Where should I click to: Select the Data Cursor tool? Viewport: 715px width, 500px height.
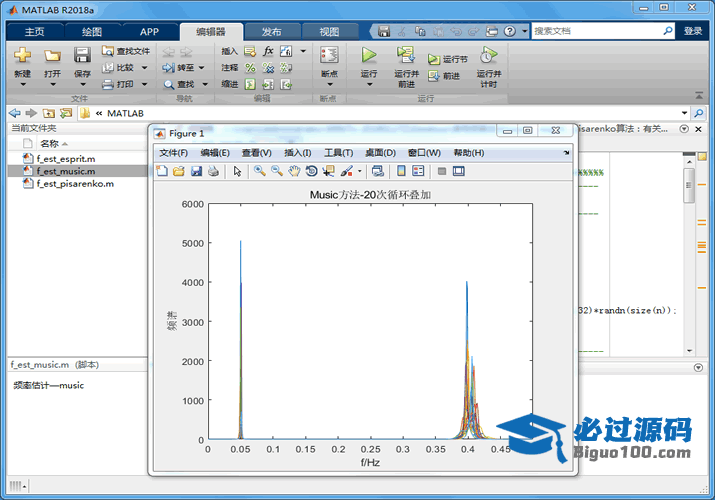[x=328, y=171]
